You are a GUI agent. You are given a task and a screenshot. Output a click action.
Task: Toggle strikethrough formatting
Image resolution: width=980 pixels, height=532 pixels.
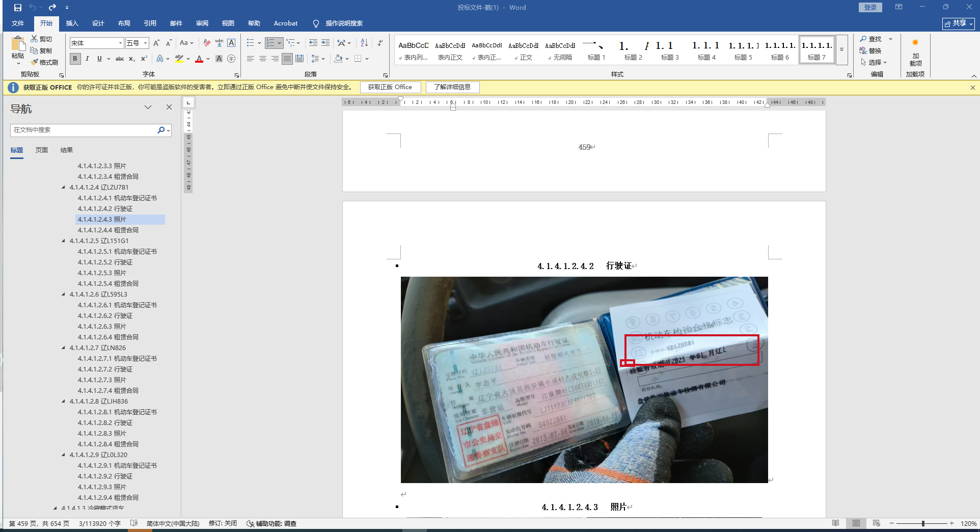pyautogui.click(x=120, y=59)
